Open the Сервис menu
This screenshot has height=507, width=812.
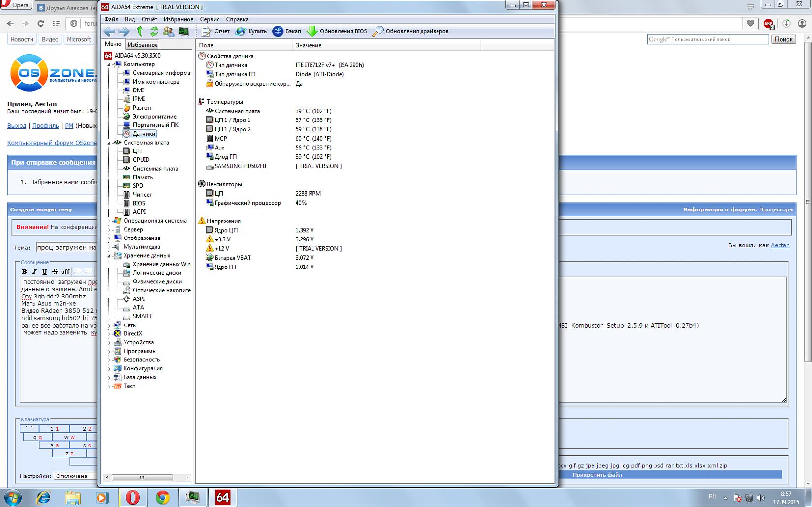(x=210, y=19)
